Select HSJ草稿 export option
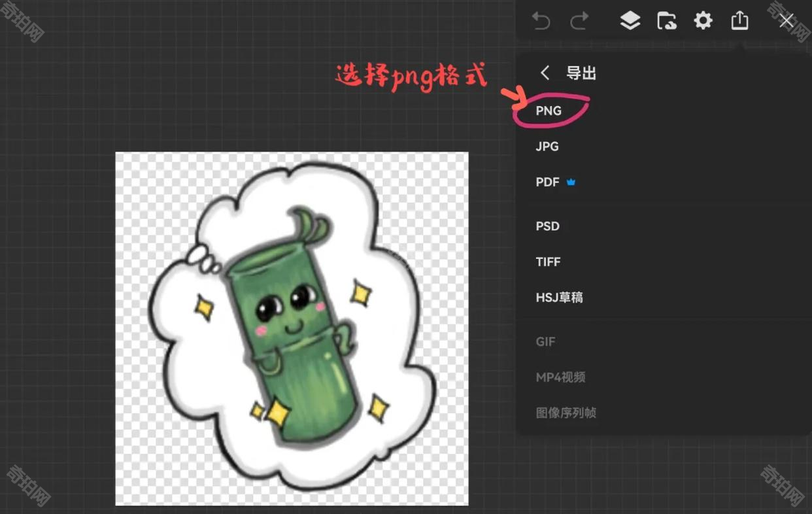Image resolution: width=812 pixels, height=514 pixels. click(559, 298)
